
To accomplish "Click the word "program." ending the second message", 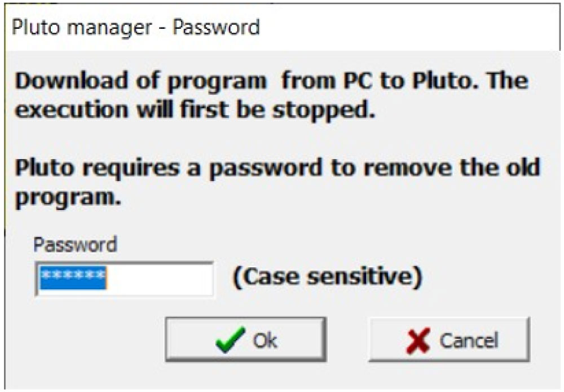I will (69, 197).
